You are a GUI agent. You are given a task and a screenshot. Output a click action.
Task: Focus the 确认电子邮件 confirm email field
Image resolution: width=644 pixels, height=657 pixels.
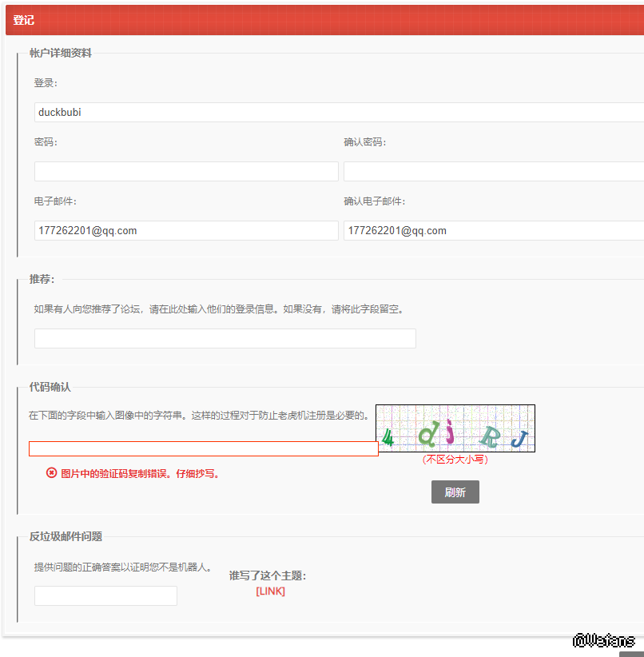(x=493, y=231)
